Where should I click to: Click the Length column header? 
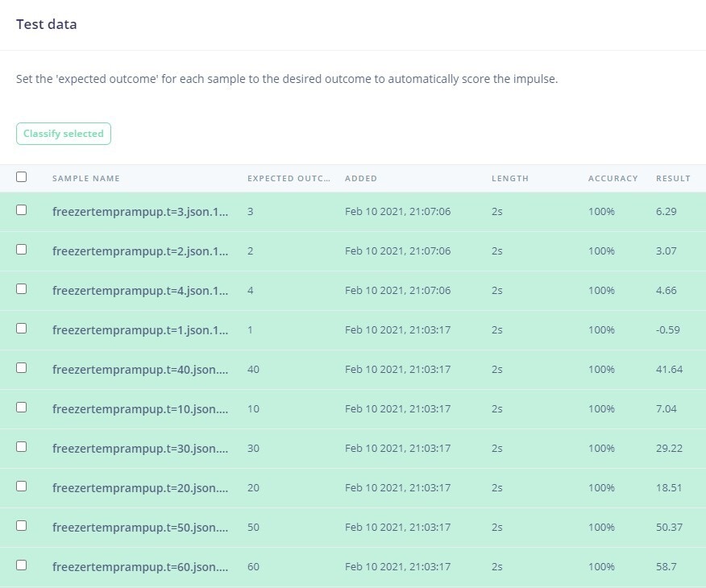click(x=510, y=178)
